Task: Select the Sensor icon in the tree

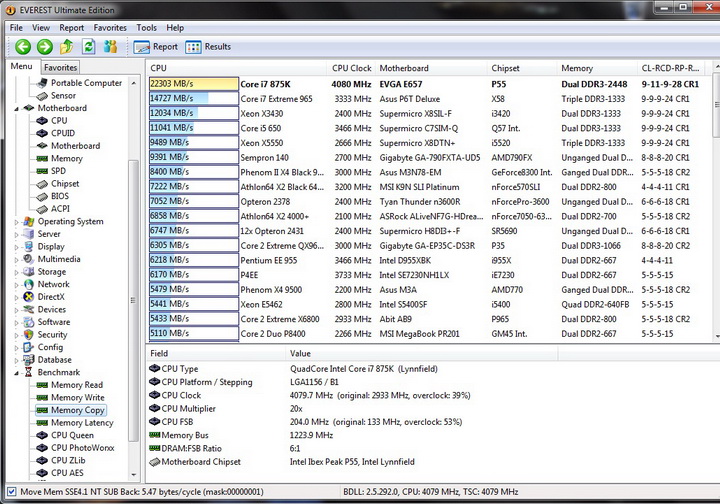Action: click(42, 95)
